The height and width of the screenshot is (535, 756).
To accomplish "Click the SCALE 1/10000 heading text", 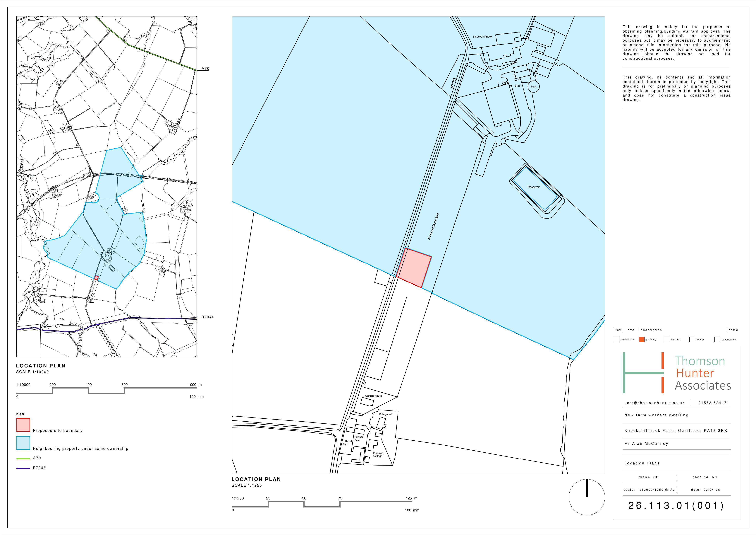I will click(x=32, y=372).
